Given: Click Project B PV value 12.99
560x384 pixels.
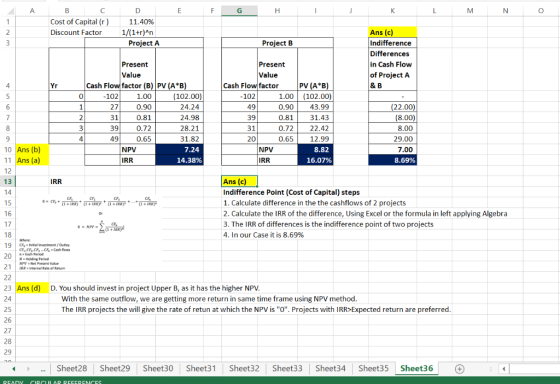Looking at the screenshot, I should coord(315,139).
